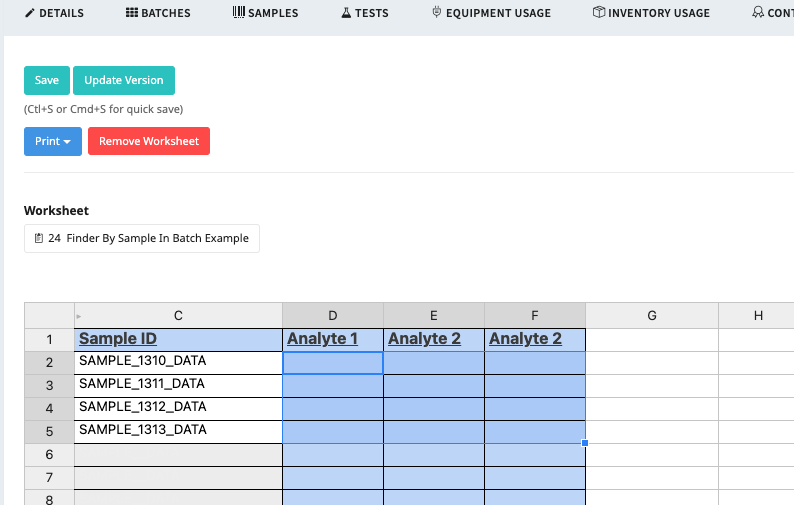Select row 2 header
The width and height of the screenshot is (794, 505).
(49, 363)
